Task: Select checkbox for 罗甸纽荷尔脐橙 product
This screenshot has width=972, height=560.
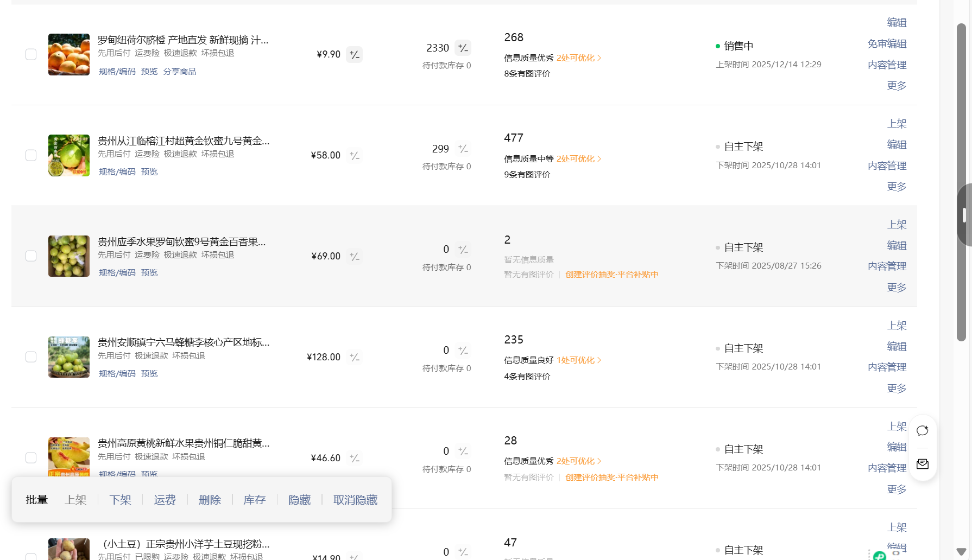Action: coord(31,54)
